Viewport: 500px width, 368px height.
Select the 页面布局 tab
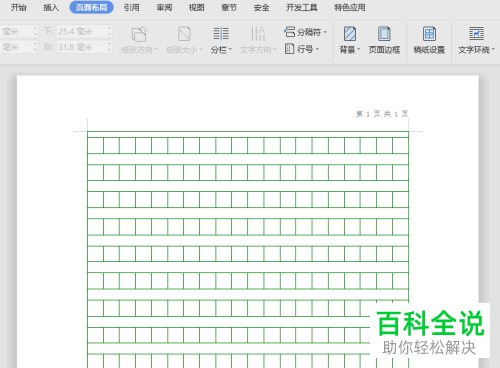point(91,7)
